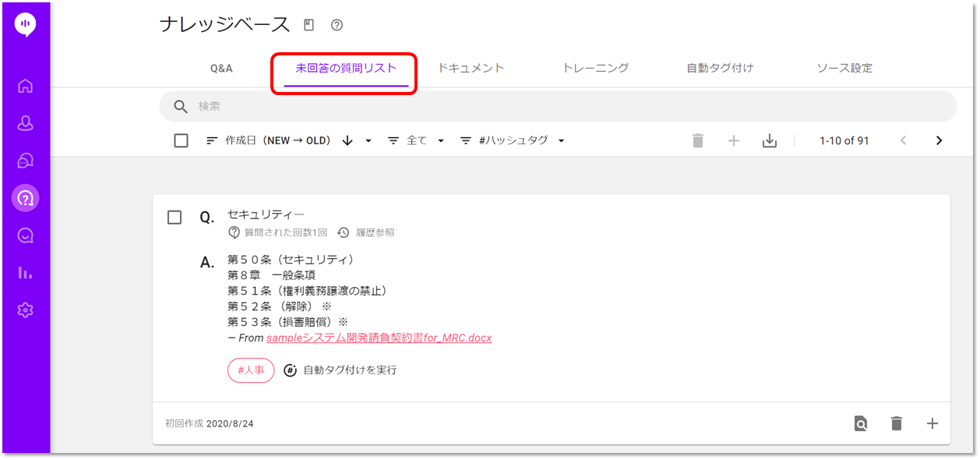Viewport: 980px width, 460px height.
Task: Click in the 検索 search field
Action: [x=558, y=107]
